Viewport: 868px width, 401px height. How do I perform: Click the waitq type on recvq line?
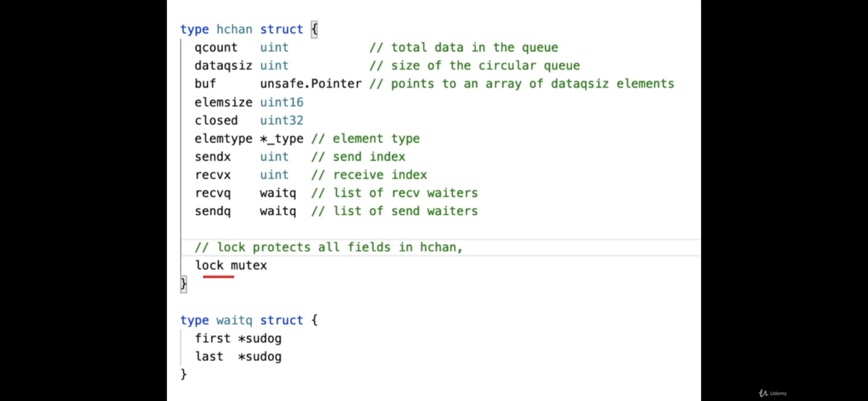tap(278, 193)
